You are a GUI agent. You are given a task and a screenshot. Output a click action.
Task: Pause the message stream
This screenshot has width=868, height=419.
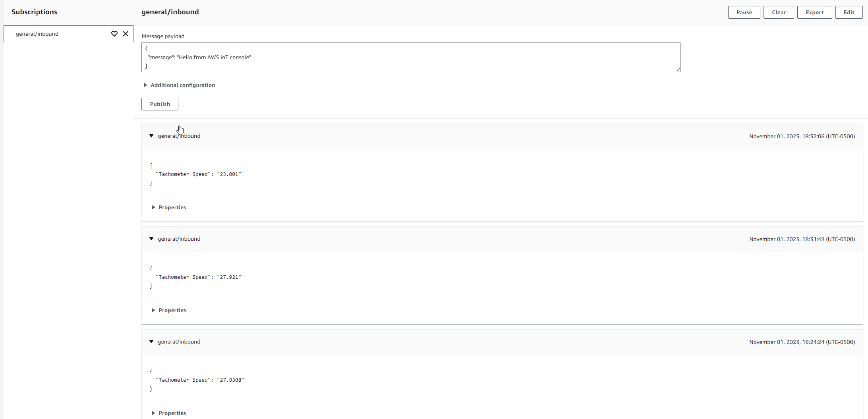pos(744,12)
